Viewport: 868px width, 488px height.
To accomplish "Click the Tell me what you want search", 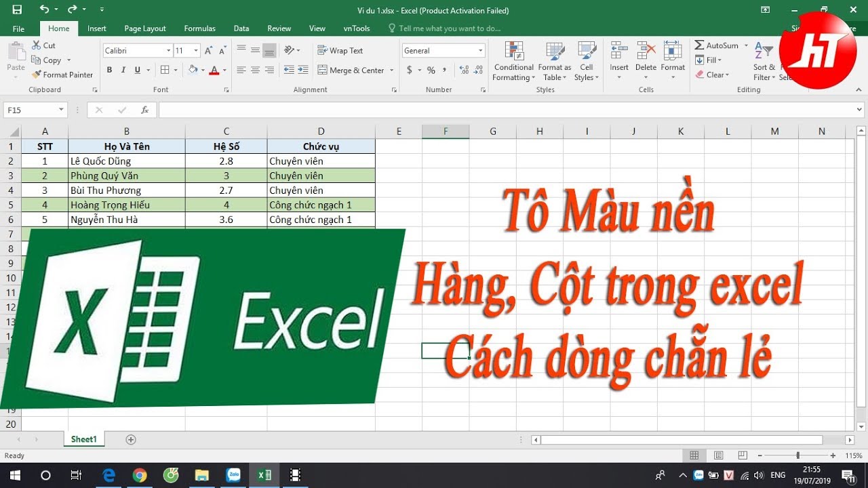I will coord(445,28).
